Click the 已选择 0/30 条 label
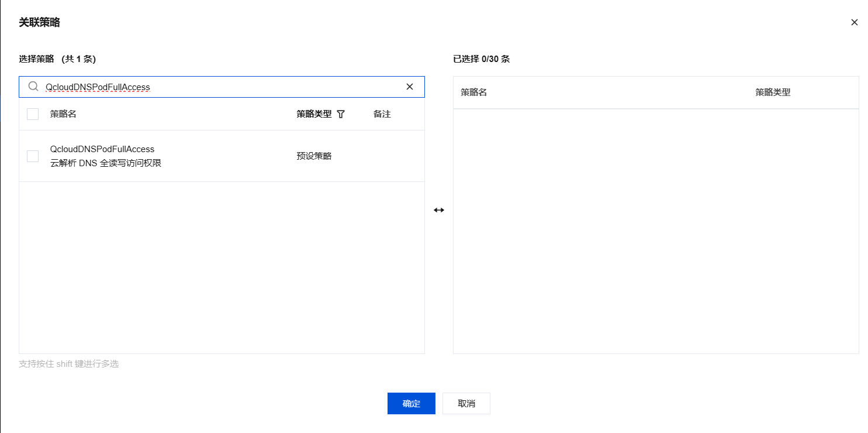 click(x=481, y=59)
